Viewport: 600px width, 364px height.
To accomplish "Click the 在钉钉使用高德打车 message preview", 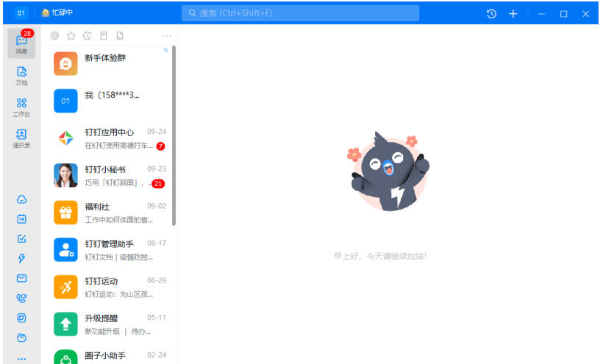I will [118, 146].
